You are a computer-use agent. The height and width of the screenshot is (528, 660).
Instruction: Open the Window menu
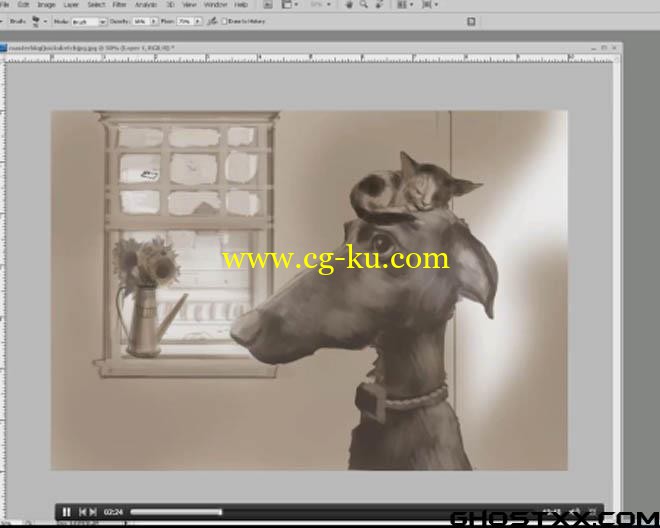215,5
